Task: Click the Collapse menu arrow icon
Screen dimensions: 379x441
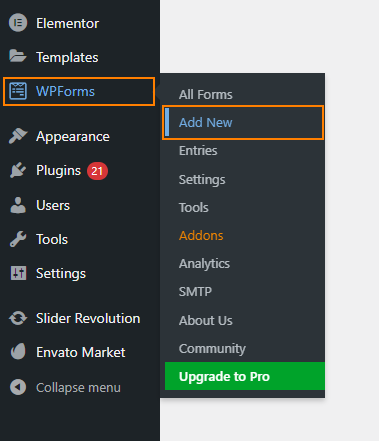Action: click(18, 387)
